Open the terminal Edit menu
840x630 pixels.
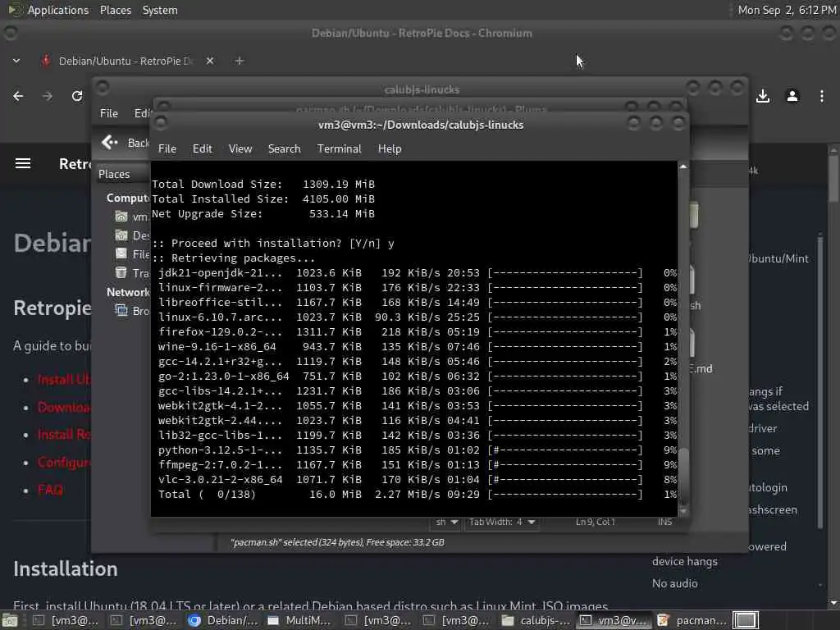click(202, 149)
